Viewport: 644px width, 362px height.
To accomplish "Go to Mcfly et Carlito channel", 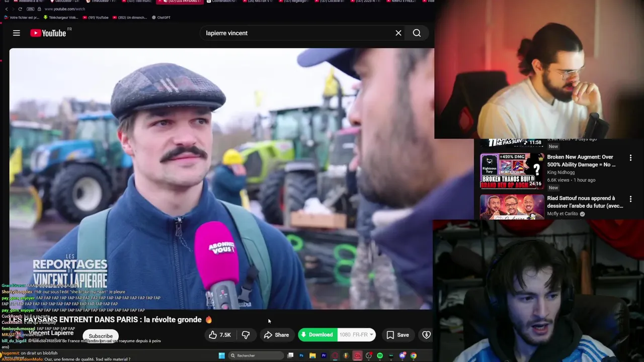I will pos(562,214).
